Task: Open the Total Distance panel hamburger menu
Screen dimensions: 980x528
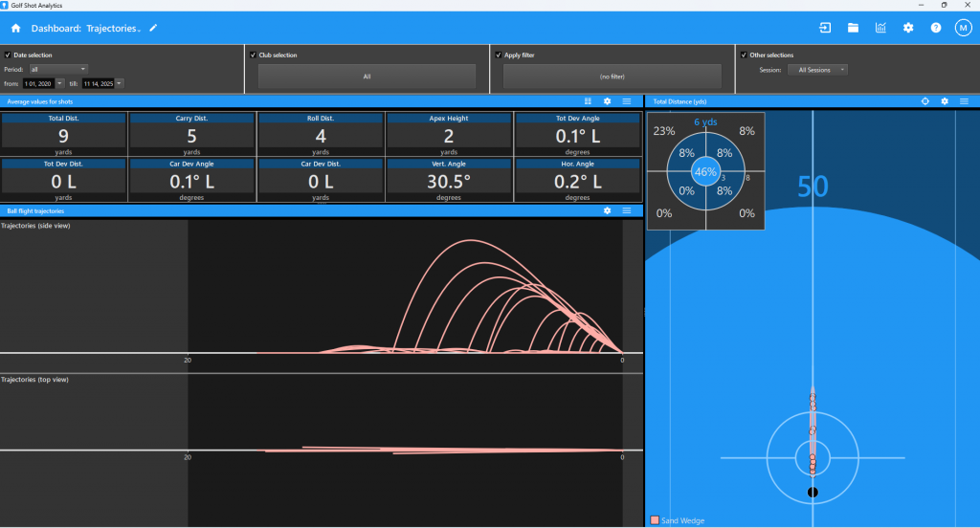Action: 964,101
